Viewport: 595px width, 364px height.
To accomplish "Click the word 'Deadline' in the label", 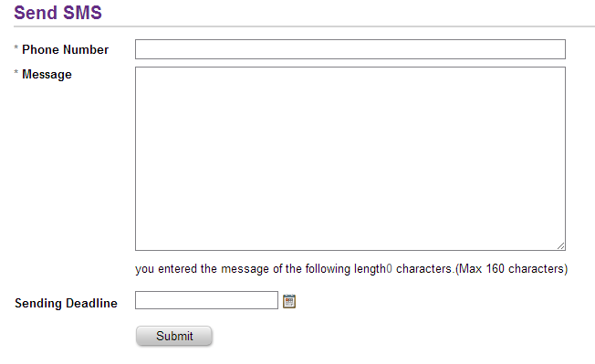I will [91, 303].
